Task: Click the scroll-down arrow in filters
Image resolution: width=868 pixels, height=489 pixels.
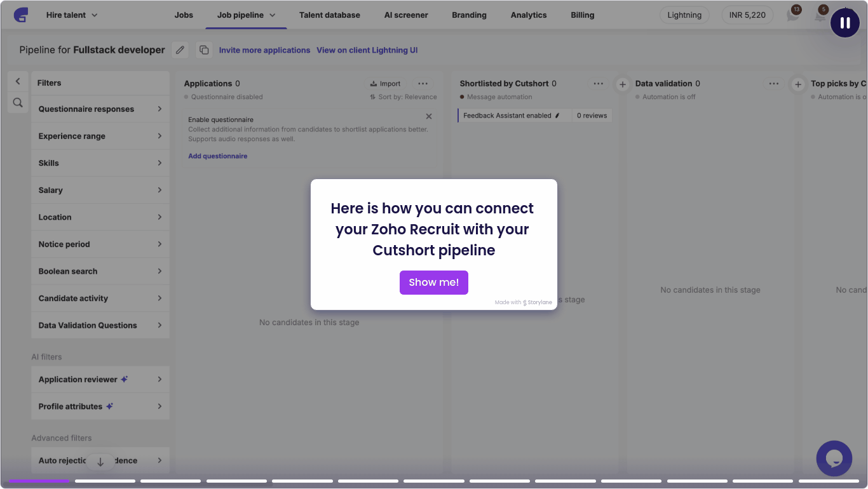Action: point(100,462)
